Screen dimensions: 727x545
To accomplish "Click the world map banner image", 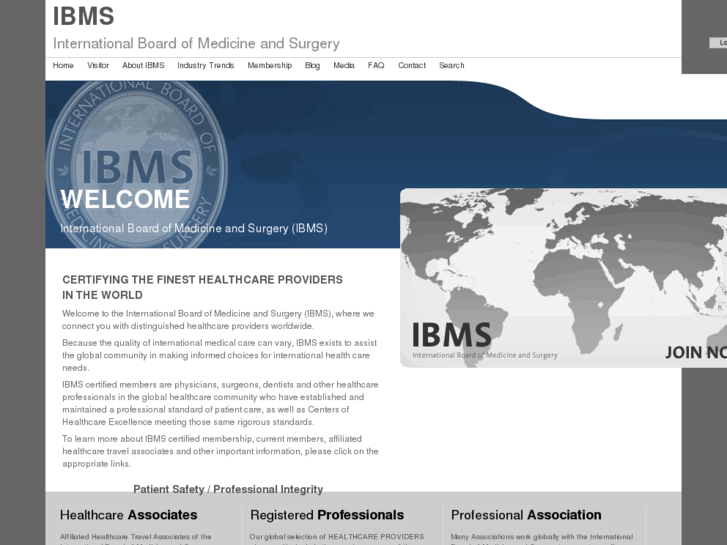I will (563, 278).
